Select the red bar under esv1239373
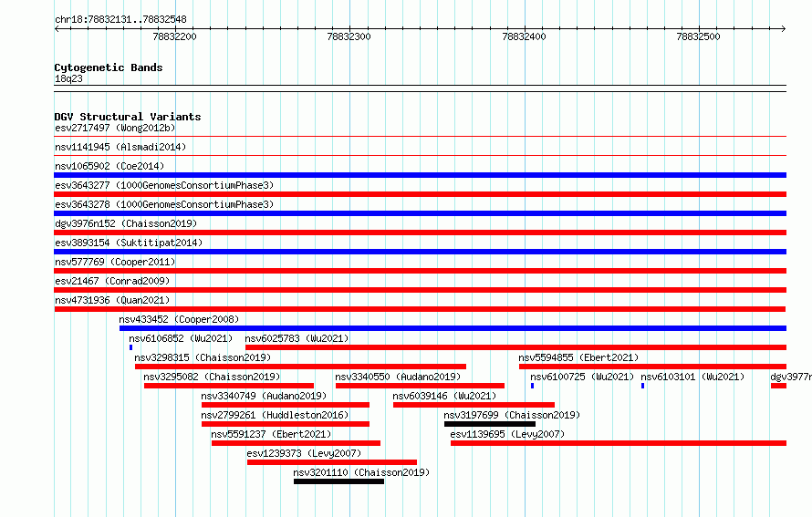Viewport: 812px width, 517px height. (x=332, y=462)
